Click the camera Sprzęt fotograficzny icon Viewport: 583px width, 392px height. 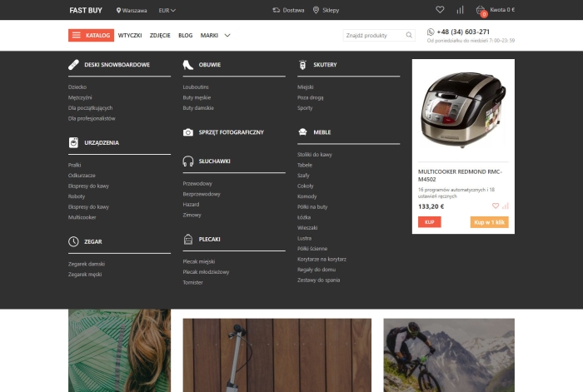188,132
